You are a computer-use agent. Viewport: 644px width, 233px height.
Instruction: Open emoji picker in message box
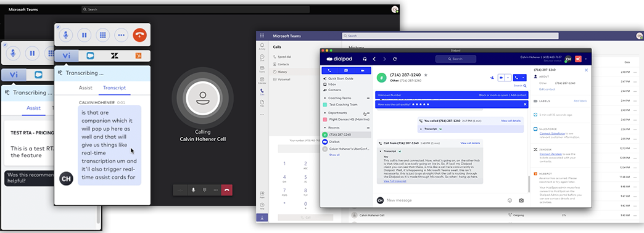pos(510,200)
